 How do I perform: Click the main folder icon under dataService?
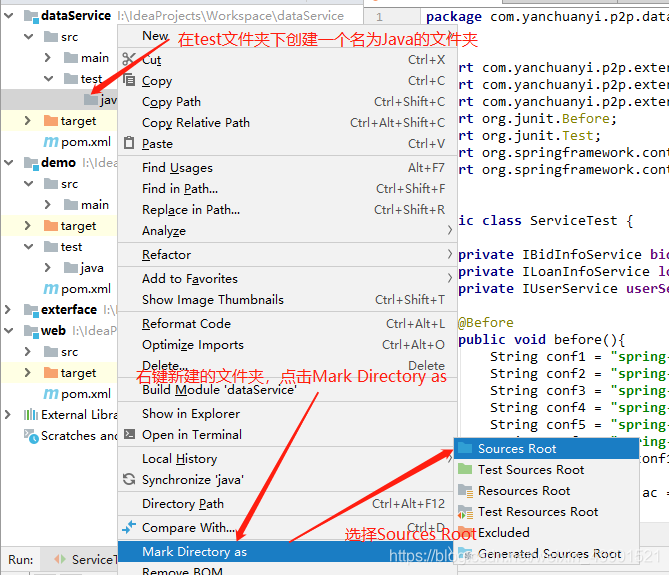(71, 58)
